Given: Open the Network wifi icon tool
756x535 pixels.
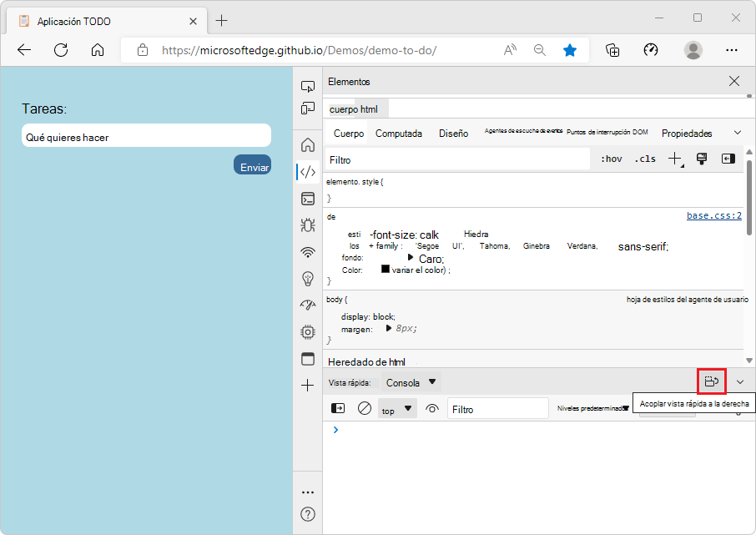Looking at the screenshot, I should tap(308, 252).
